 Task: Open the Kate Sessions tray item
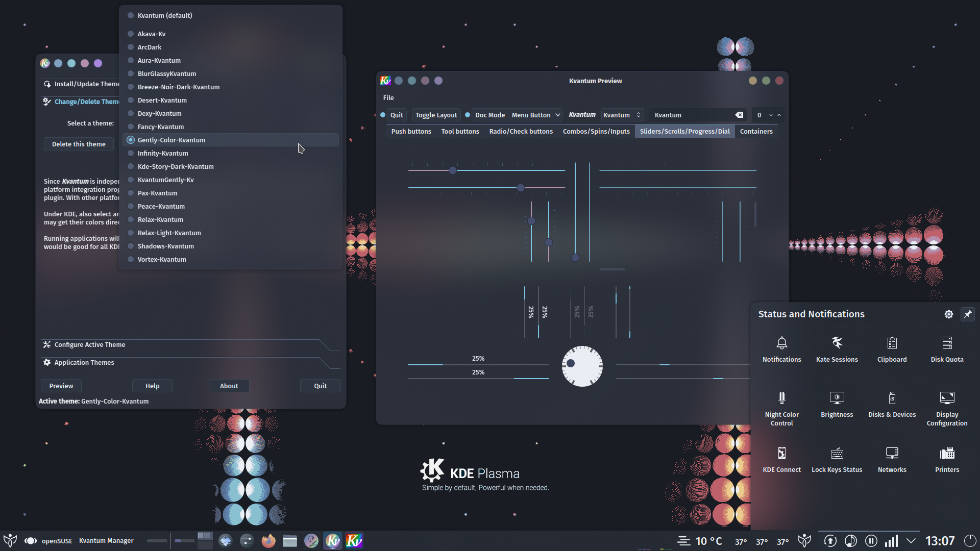click(x=837, y=349)
